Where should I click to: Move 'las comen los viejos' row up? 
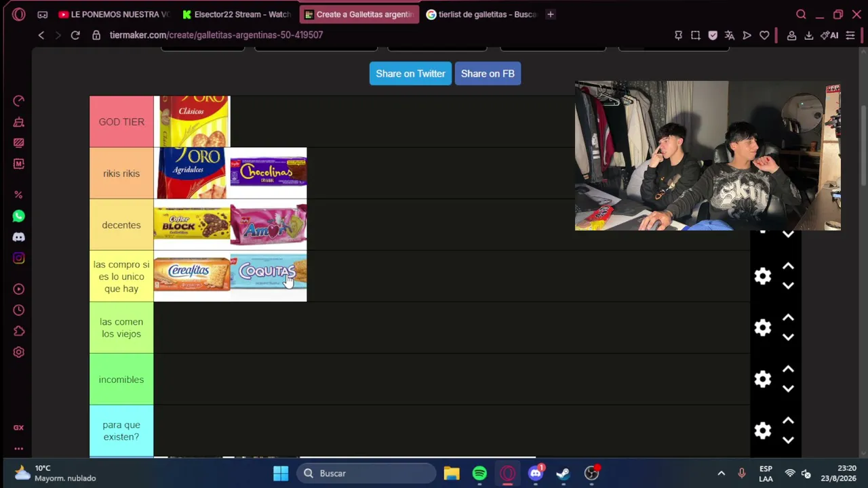pos(788,318)
